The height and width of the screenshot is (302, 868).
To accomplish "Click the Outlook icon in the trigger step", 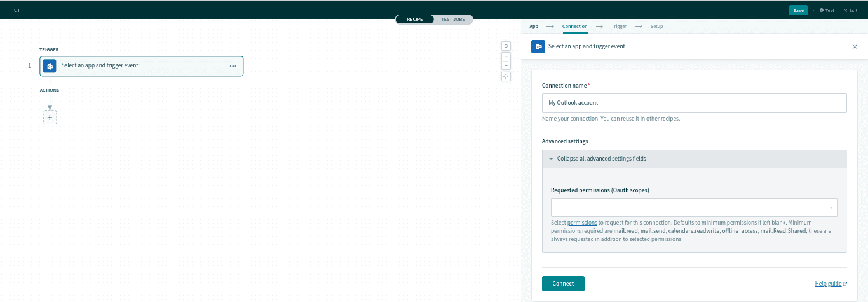I will coord(50,66).
